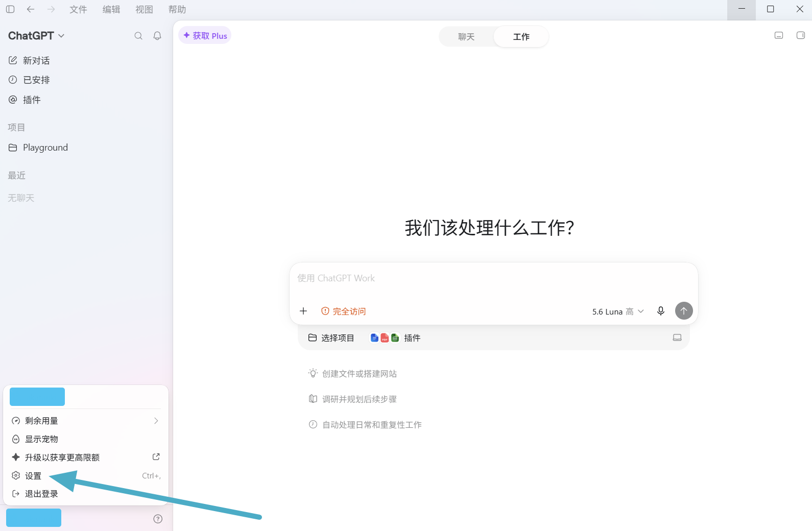The height and width of the screenshot is (531, 812).
Task: Select suggestion 调研并规划后续步骤
Action: [x=353, y=399]
